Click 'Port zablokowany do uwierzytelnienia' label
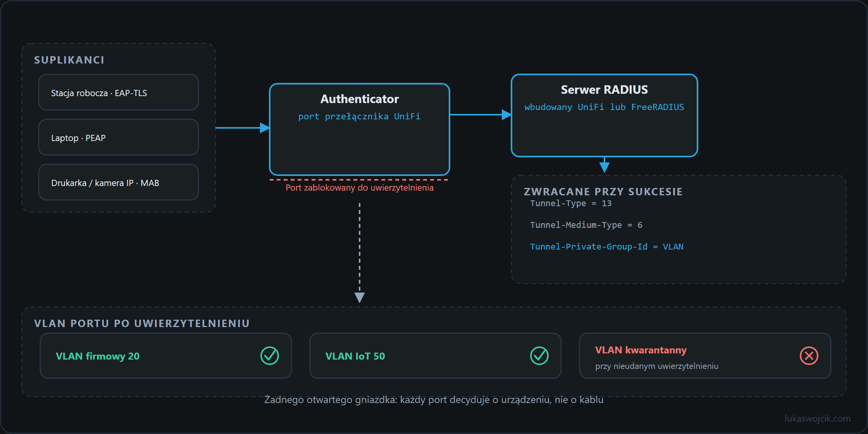Screen dimensions: 868x434 tap(360, 188)
